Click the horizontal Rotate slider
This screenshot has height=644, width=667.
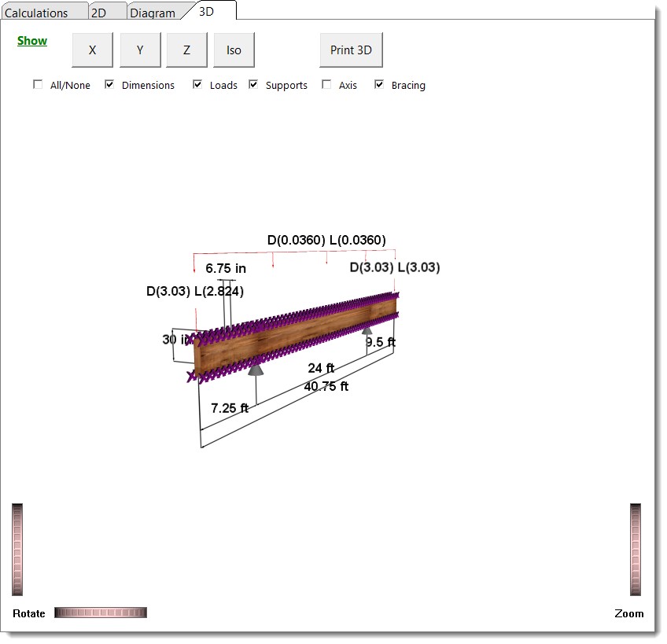pos(101,613)
